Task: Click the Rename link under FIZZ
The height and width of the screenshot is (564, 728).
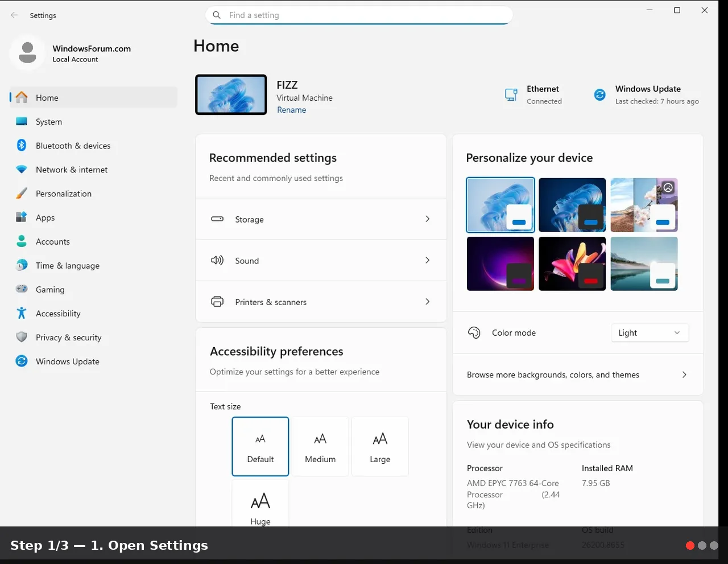Action: [291, 110]
